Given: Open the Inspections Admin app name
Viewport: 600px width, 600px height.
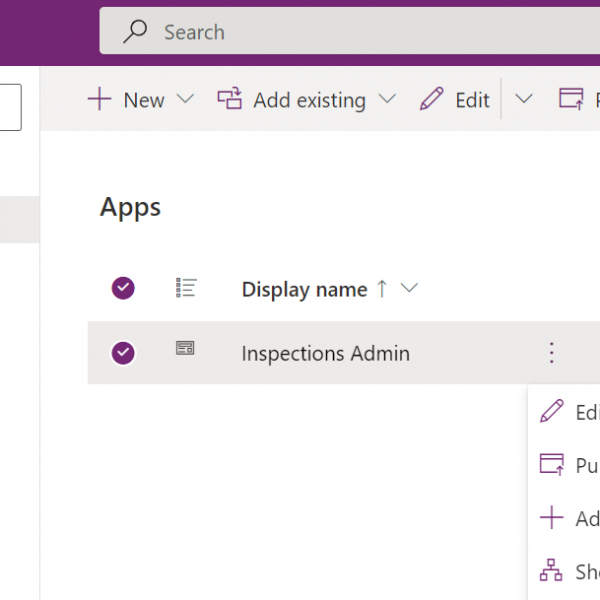Looking at the screenshot, I should pos(326,353).
